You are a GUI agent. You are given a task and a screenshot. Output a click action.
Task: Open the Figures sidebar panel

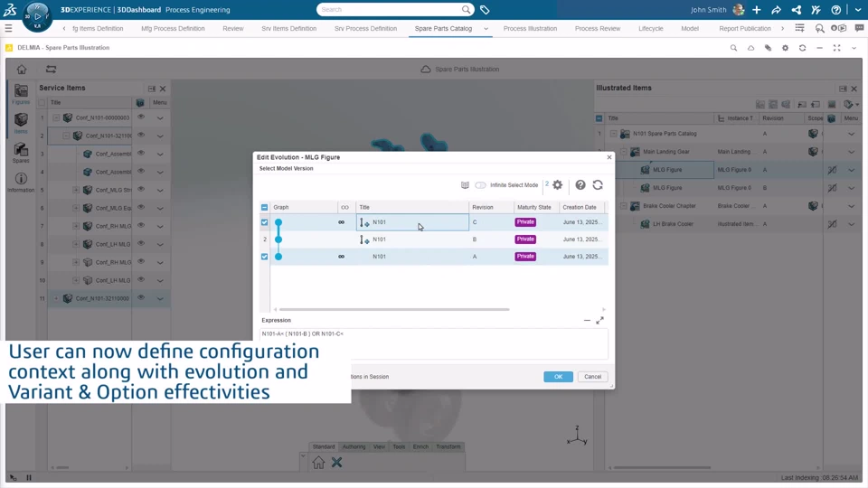coord(21,94)
